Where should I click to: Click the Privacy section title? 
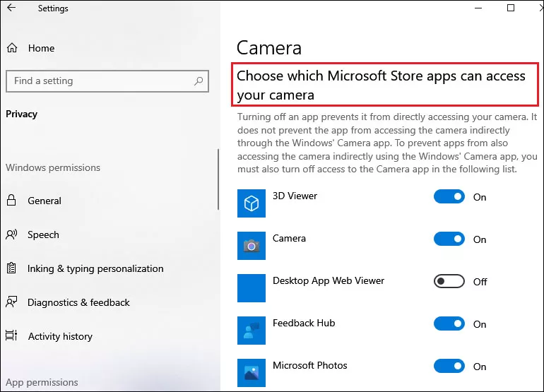pos(21,114)
